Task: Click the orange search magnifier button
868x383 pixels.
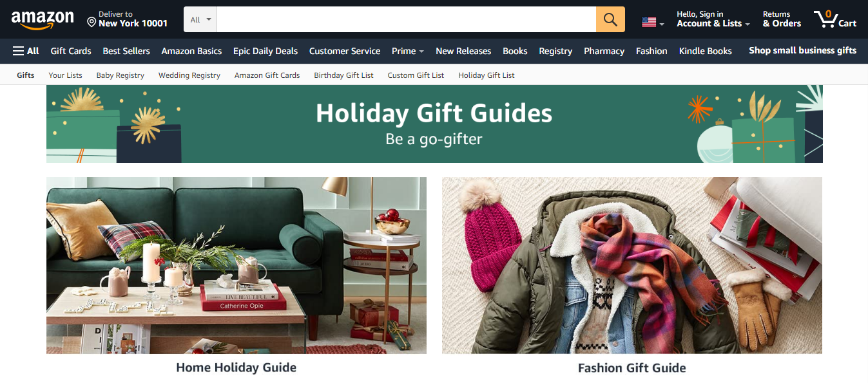Action: coord(610,19)
